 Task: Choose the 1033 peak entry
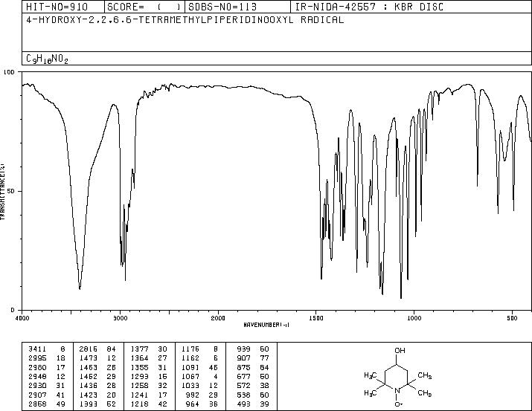(199, 386)
